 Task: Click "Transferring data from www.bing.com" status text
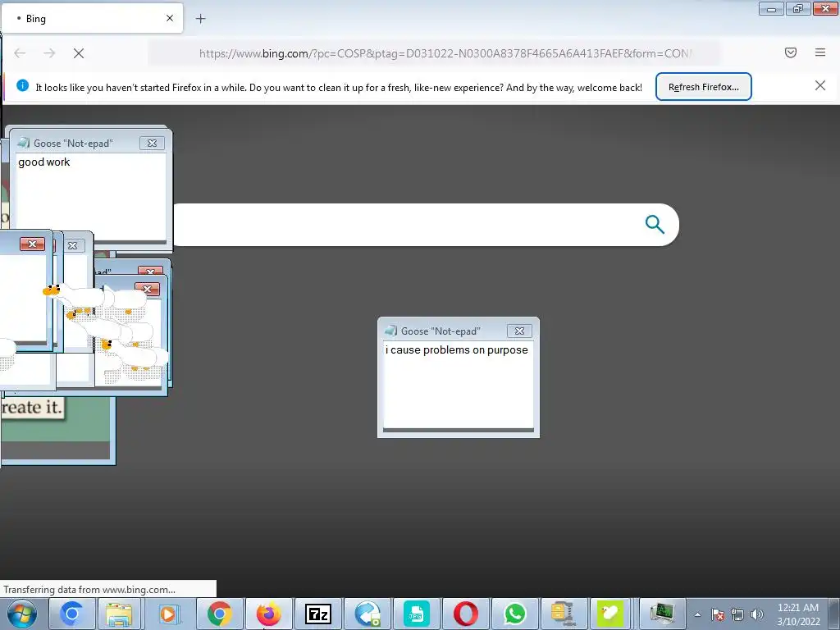point(89,590)
